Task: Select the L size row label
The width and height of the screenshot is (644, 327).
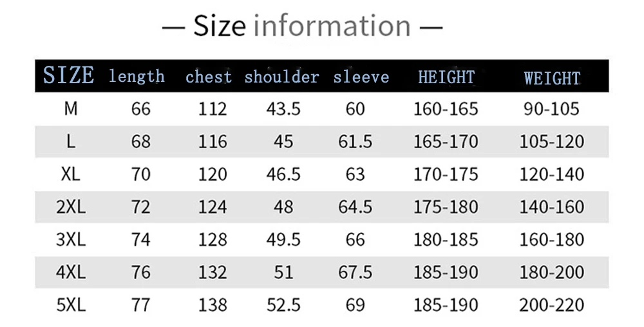Action: [x=71, y=141]
